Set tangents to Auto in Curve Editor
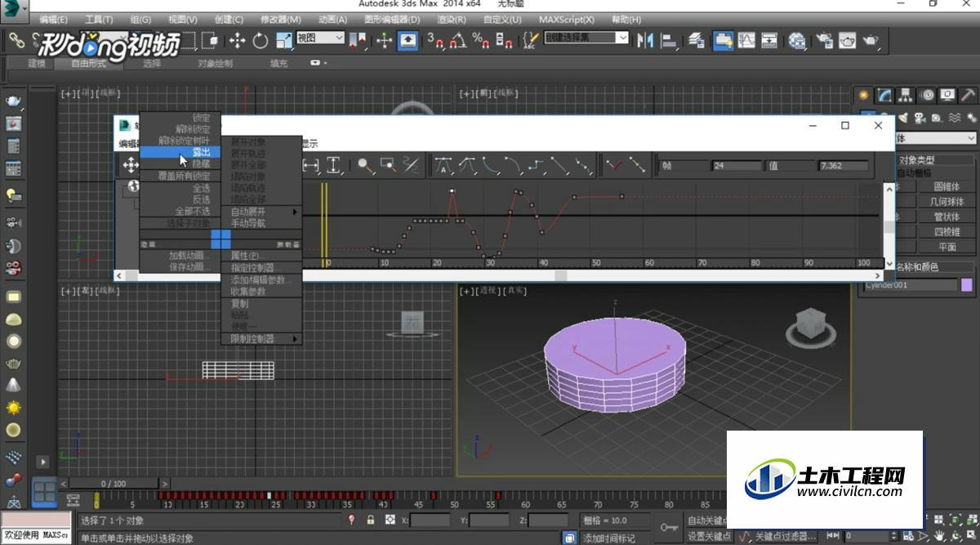Viewport: 980px width, 545px height. point(443,166)
